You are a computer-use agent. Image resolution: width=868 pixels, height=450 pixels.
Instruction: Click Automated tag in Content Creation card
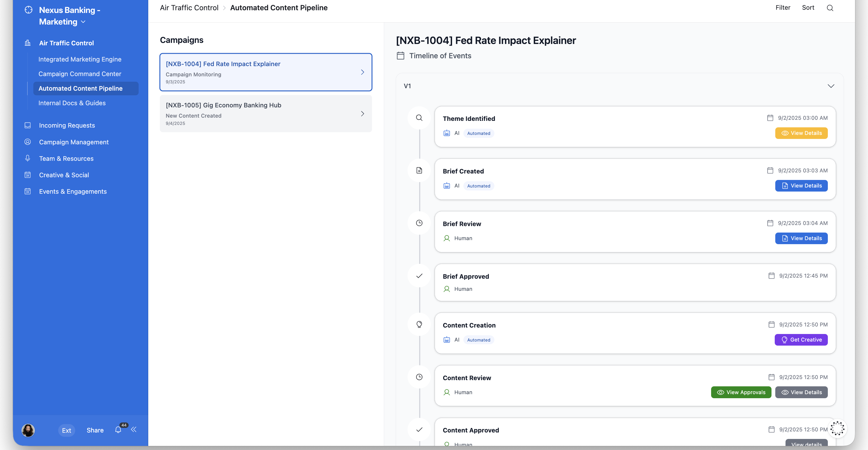point(478,340)
